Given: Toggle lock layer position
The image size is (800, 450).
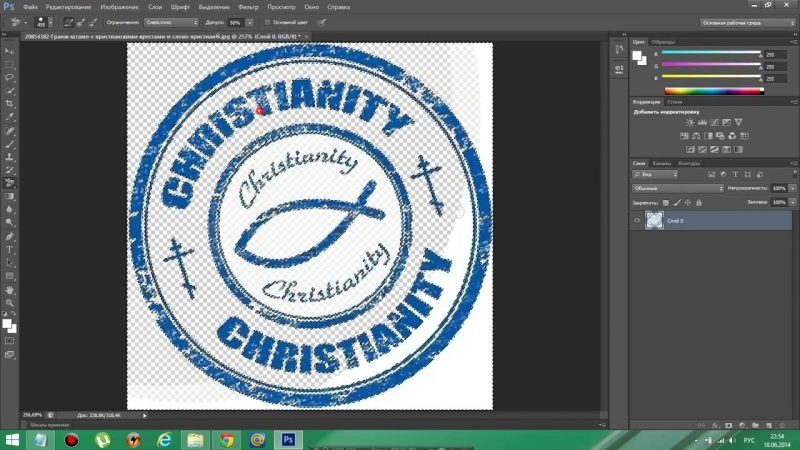Looking at the screenshot, I should (x=688, y=203).
